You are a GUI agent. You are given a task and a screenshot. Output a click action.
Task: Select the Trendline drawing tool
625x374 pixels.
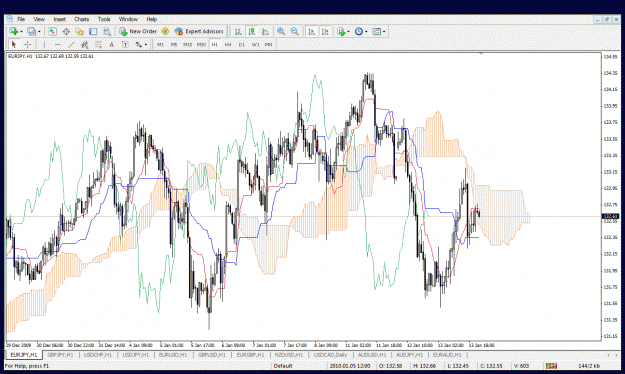(x=71, y=44)
